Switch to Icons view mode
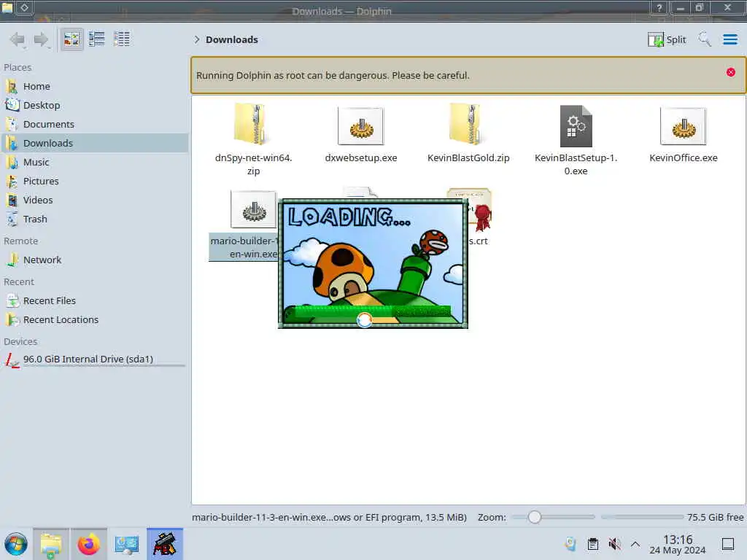747x560 pixels. tap(71, 39)
